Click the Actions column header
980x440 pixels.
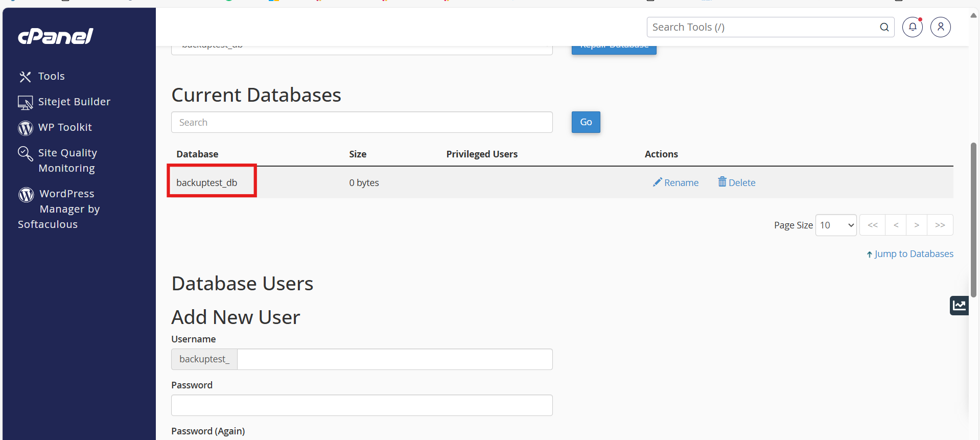click(x=661, y=154)
